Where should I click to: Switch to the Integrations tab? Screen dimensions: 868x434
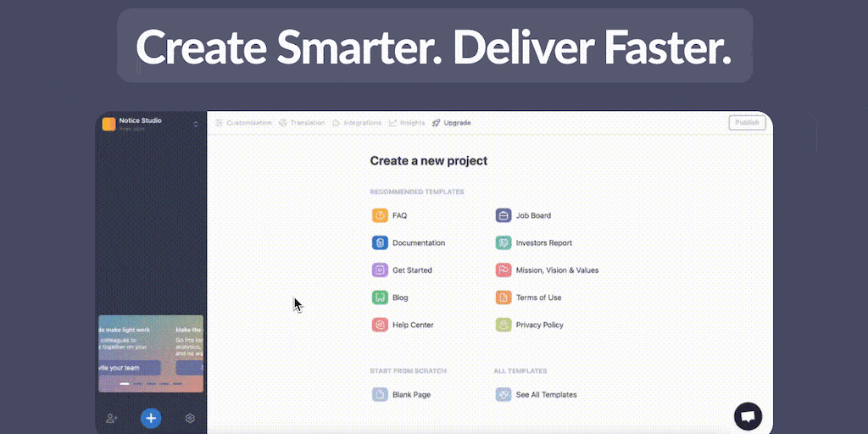click(357, 123)
